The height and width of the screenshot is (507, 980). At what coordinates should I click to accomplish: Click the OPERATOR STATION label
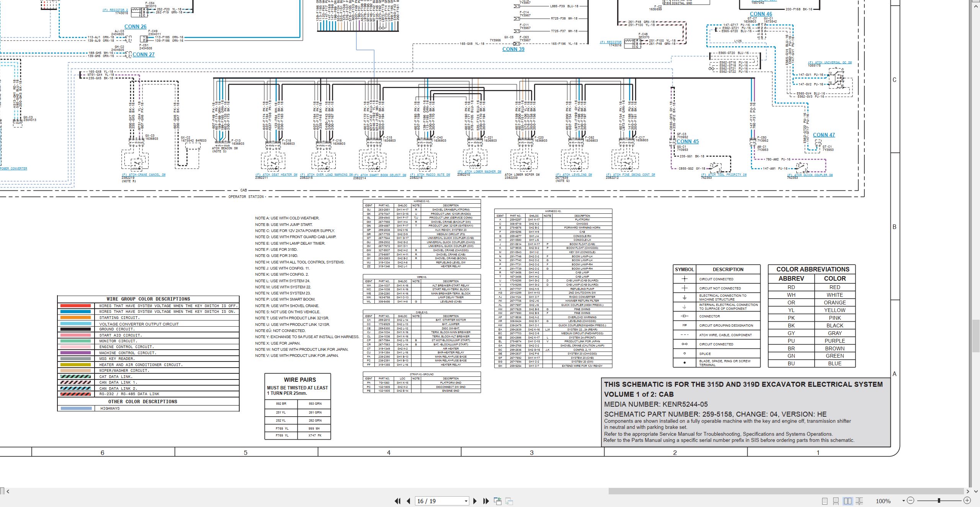(x=246, y=197)
